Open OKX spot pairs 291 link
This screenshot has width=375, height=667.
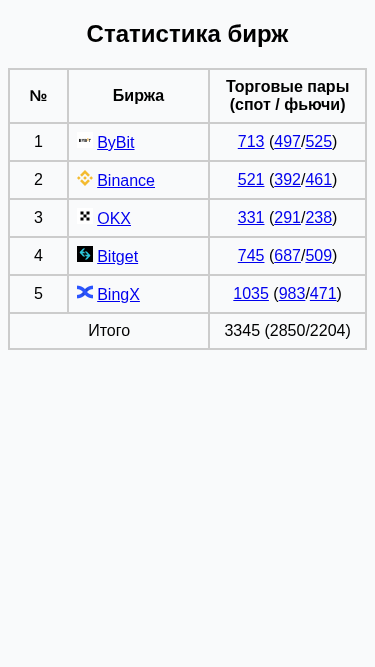pos(287,218)
